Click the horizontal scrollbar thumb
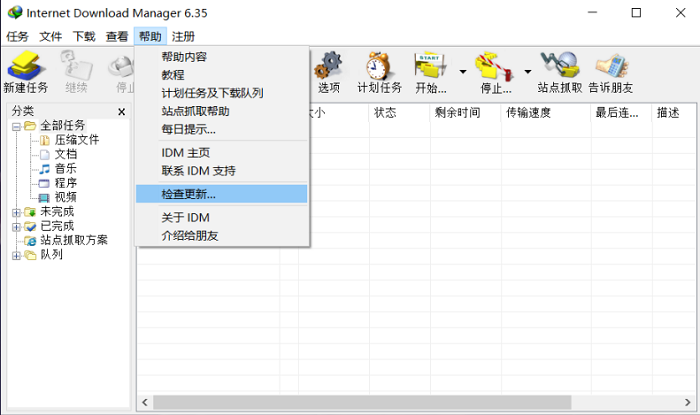The height and width of the screenshot is (415, 700). (362, 403)
